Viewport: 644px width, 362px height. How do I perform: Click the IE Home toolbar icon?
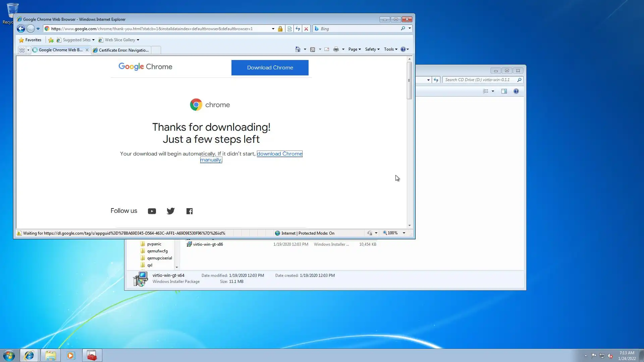tap(298, 49)
